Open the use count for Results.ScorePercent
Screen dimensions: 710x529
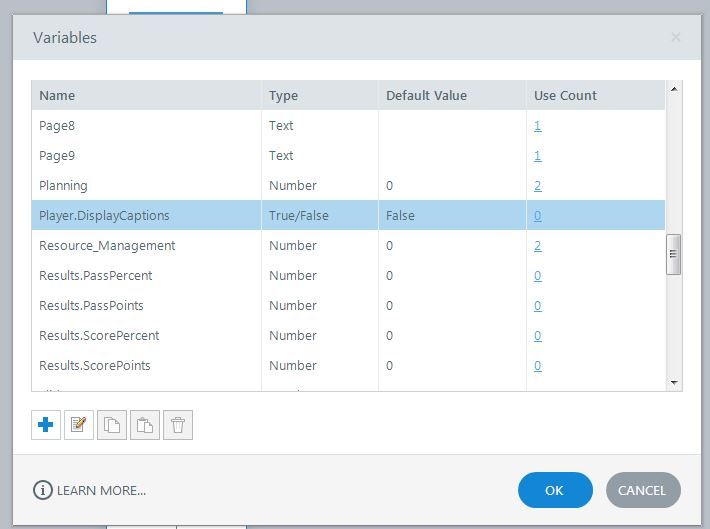point(537,336)
